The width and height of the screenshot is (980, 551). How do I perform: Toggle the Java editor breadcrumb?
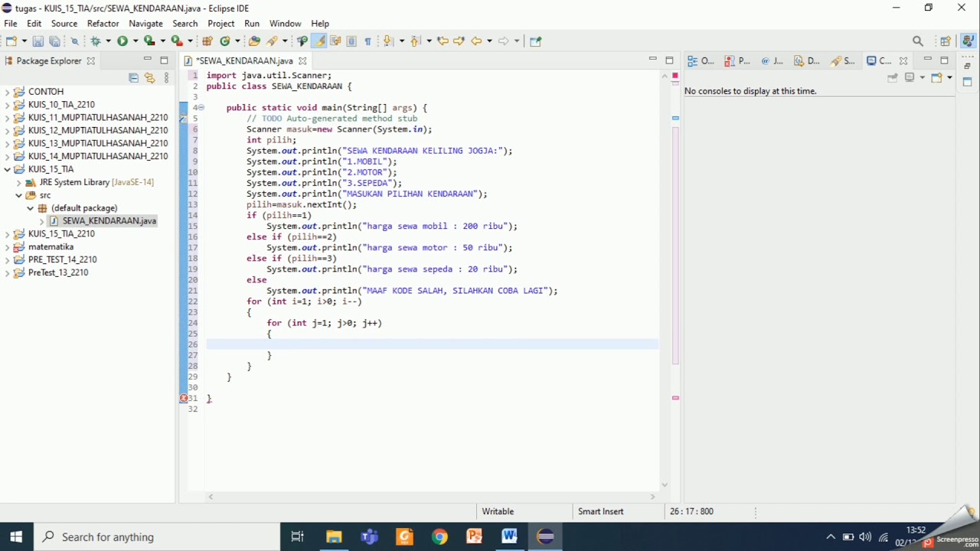[302, 41]
